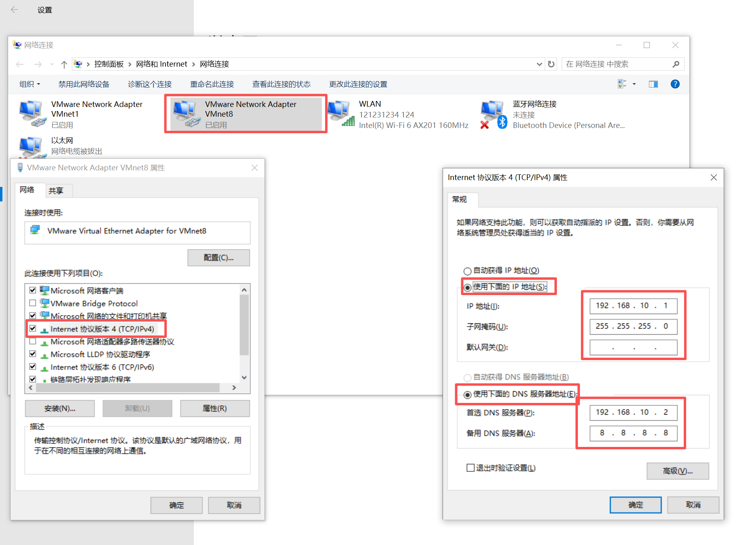
Task: Select the 以太网 Ethernet adapter icon
Action: coord(32,147)
